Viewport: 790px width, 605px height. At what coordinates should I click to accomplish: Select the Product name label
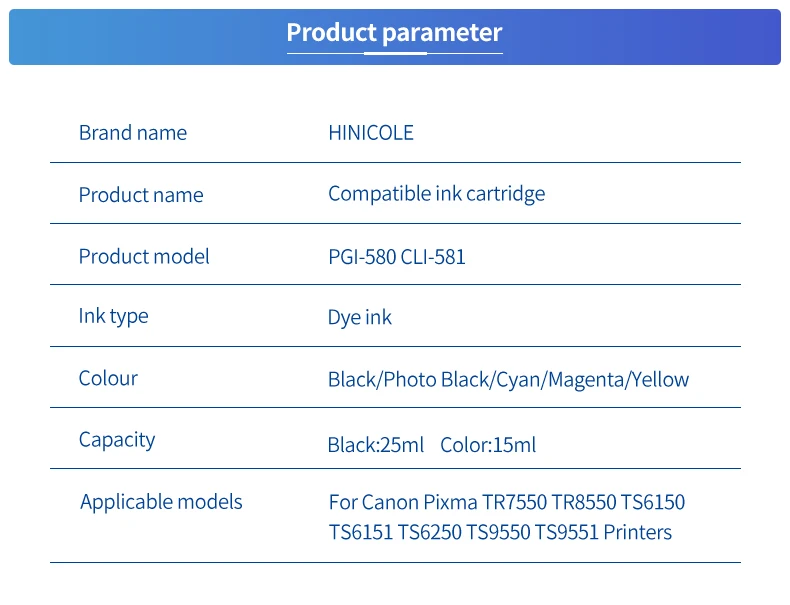coord(140,195)
